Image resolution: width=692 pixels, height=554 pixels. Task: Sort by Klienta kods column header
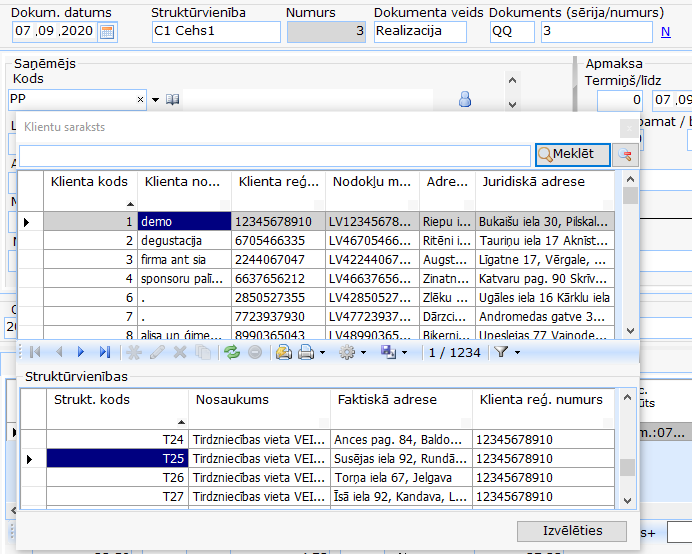pyautogui.click(x=90, y=191)
